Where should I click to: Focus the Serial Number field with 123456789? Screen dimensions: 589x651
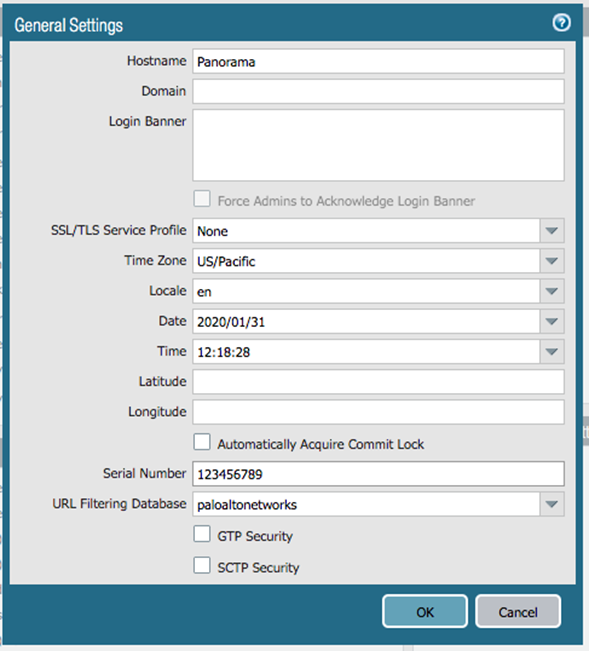click(379, 474)
